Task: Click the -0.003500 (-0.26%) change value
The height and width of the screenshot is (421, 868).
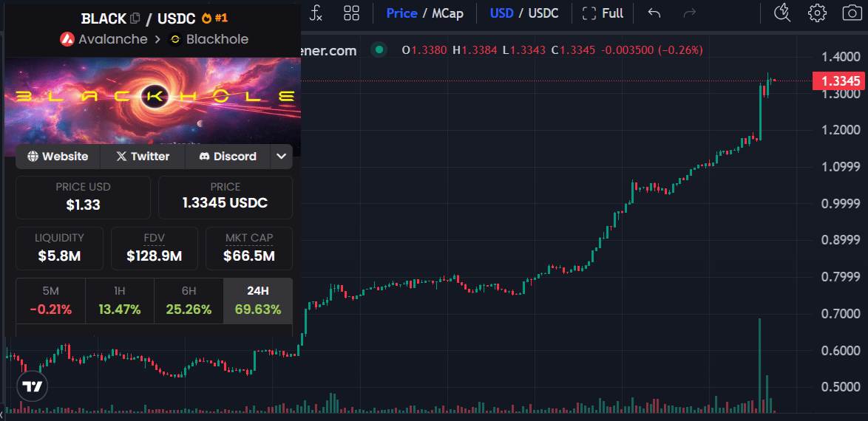Action: [651, 50]
